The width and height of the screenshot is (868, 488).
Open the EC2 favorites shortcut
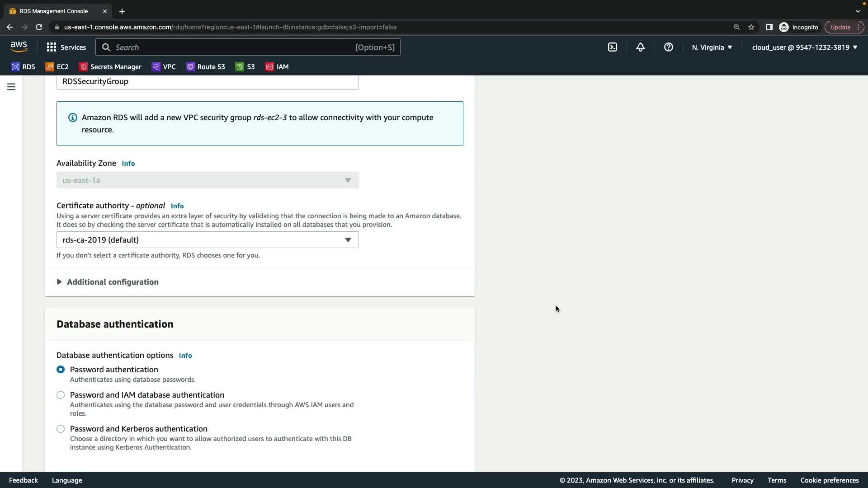57,67
